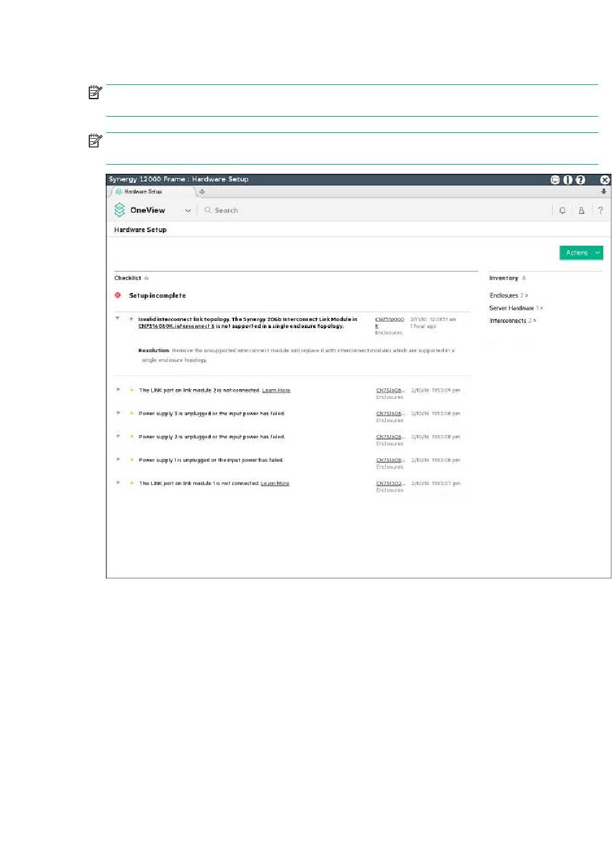Image resolution: width=616 pixels, height=843 pixels.
Task: Click the title bar information icon
Action: coord(568,180)
